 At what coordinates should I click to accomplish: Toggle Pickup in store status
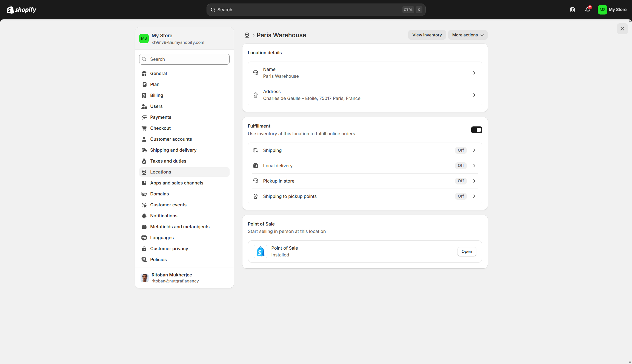coord(461,181)
